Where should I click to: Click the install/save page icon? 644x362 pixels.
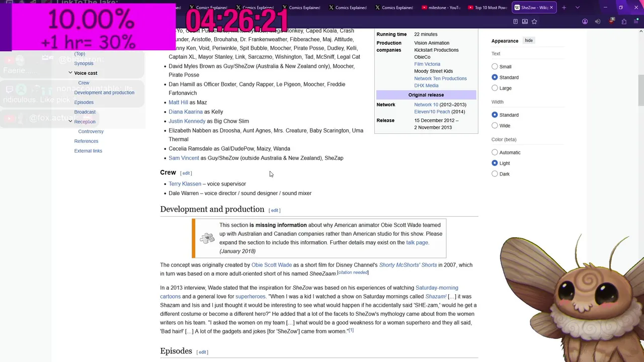tap(525, 22)
